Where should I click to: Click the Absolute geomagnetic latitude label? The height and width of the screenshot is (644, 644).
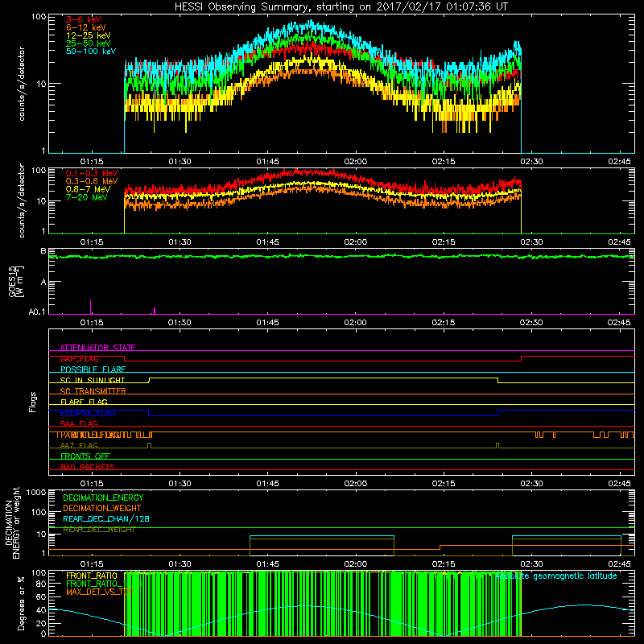pyautogui.click(x=556, y=576)
